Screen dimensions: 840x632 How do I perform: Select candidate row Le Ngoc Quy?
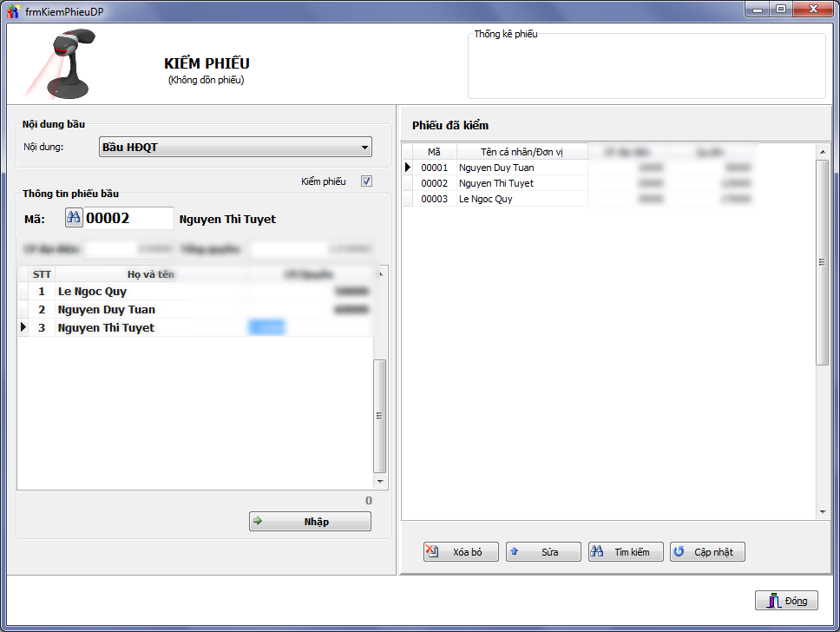(x=92, y=292)
